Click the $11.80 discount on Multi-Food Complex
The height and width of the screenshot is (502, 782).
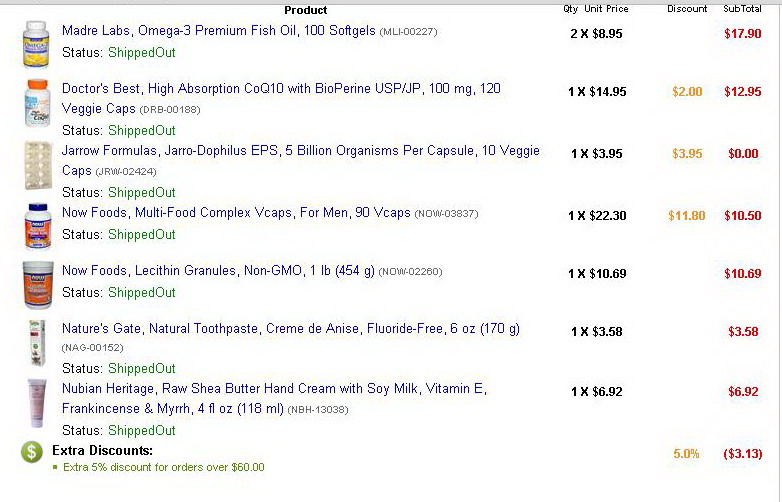click(x=686, y=215)
